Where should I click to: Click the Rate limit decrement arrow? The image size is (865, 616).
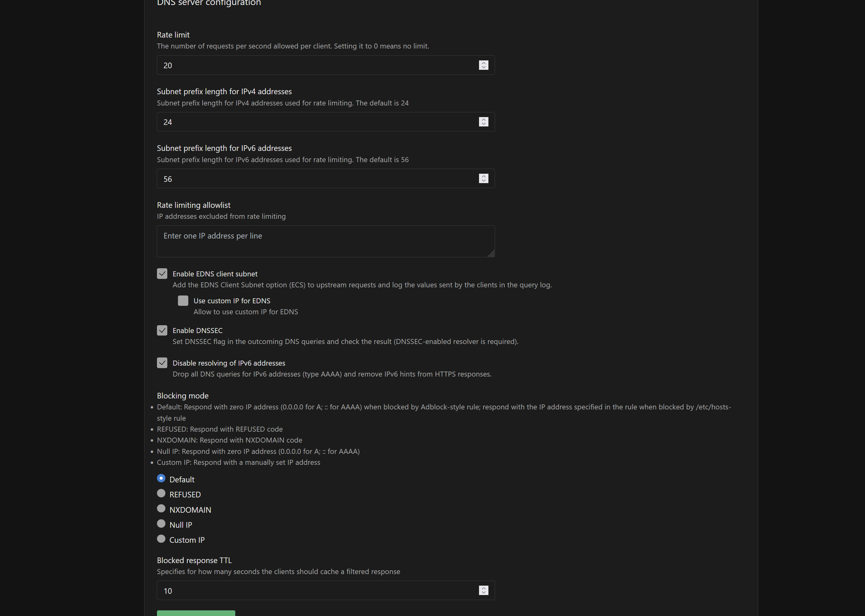point(483,68)
